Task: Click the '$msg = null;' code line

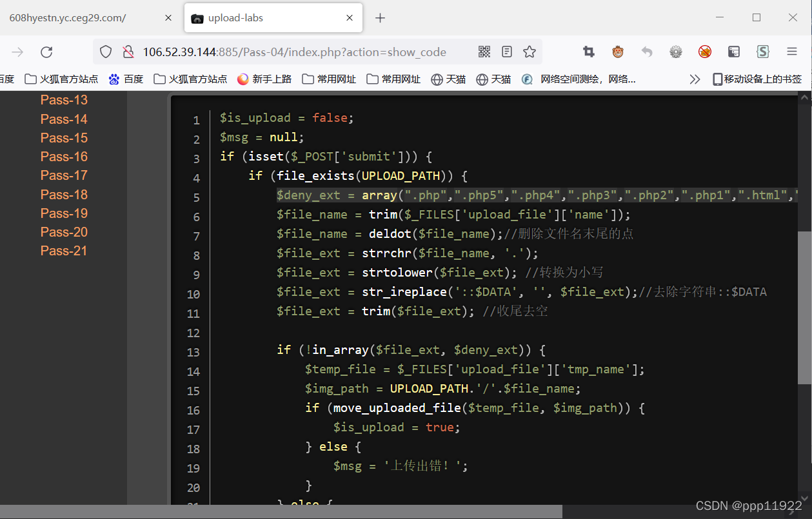Action: [x=262, y=137]
